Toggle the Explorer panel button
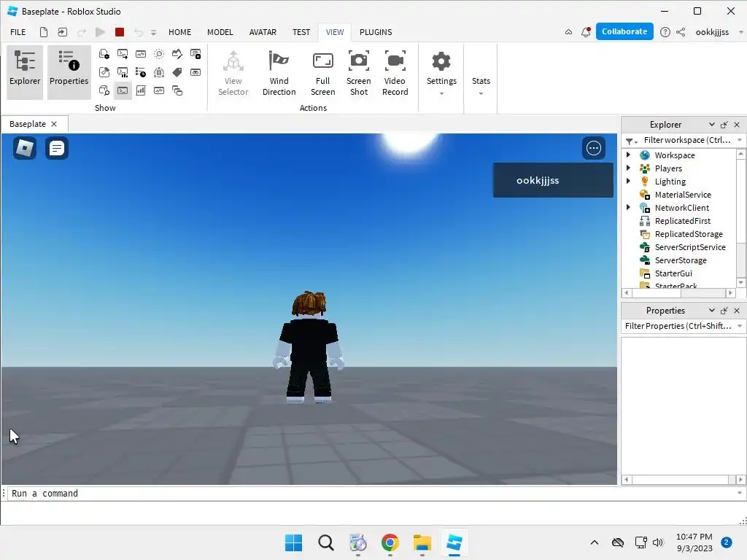747x560 pixels. point(25,72)
